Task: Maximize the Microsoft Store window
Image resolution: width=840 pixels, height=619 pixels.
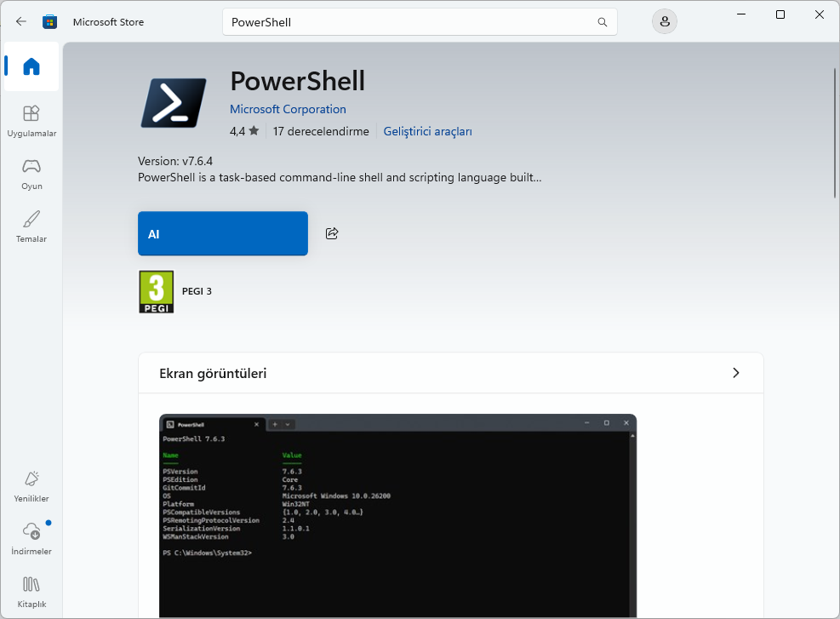Action: tap(780, 14)
